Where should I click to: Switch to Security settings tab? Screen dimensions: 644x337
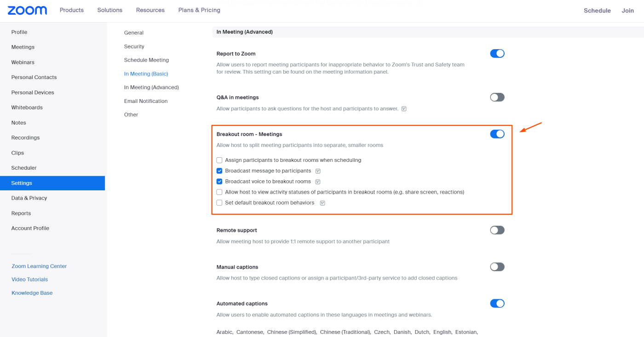[134, 46]
